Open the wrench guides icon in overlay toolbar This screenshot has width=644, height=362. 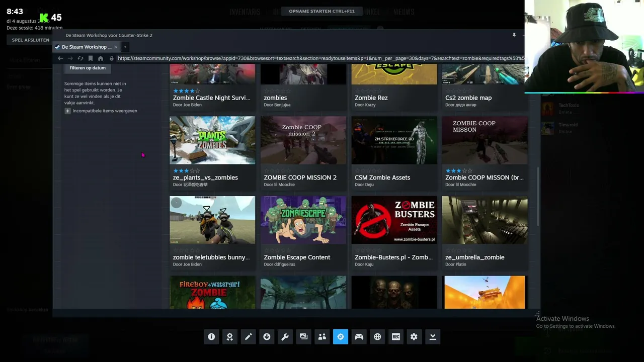point(285,337)
